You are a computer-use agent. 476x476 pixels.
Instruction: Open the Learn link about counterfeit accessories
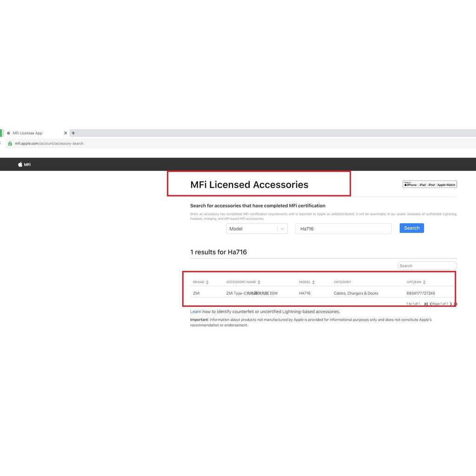195,311
